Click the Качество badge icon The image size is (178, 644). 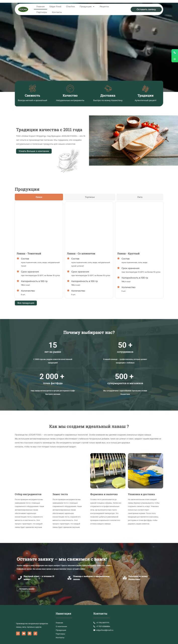click(70, 88)
